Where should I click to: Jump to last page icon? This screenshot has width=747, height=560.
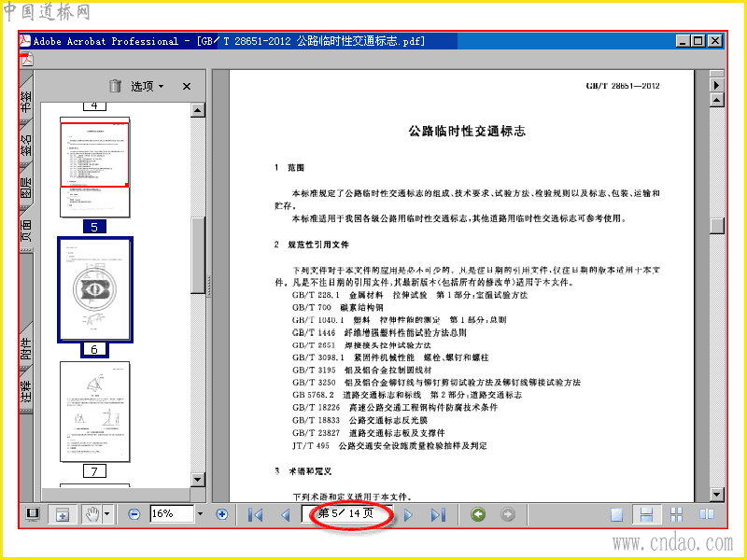point(438,515)
